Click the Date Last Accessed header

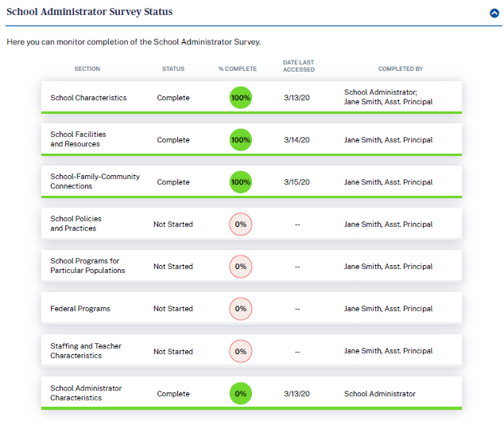point(299,65)
